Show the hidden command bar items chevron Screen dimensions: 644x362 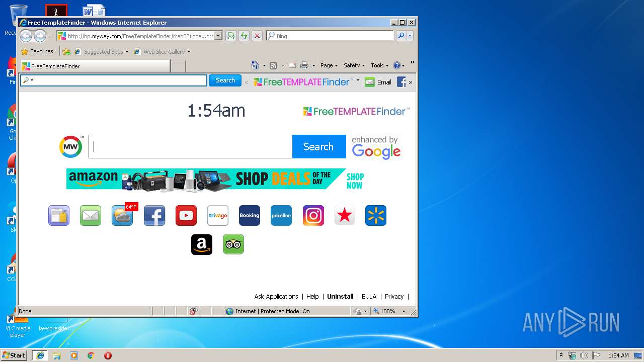click(412, 62)
